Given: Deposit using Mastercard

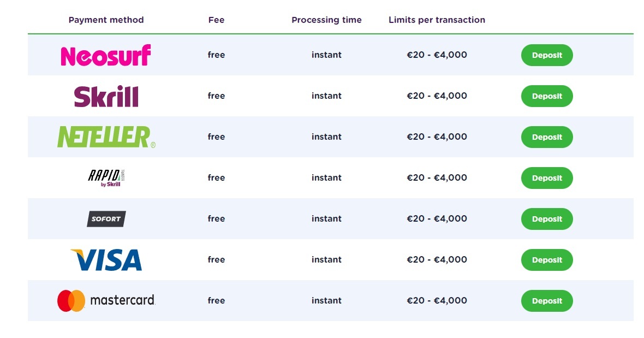Looking at the screenshot, I should click(x=547, y=301).
